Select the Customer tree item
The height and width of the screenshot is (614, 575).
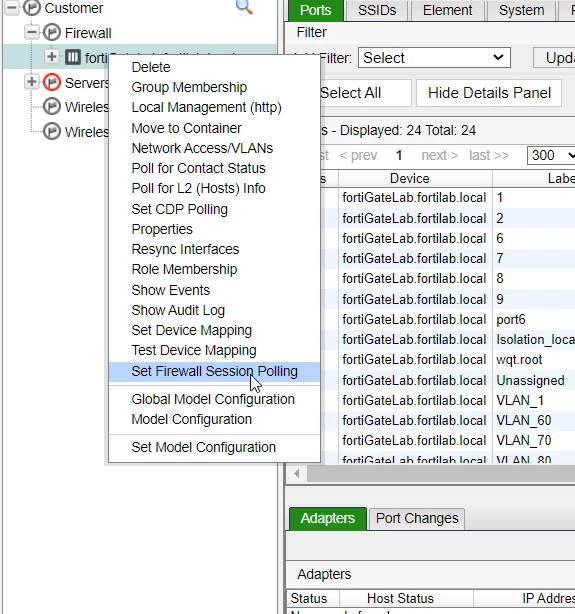[x=74, y=8]
